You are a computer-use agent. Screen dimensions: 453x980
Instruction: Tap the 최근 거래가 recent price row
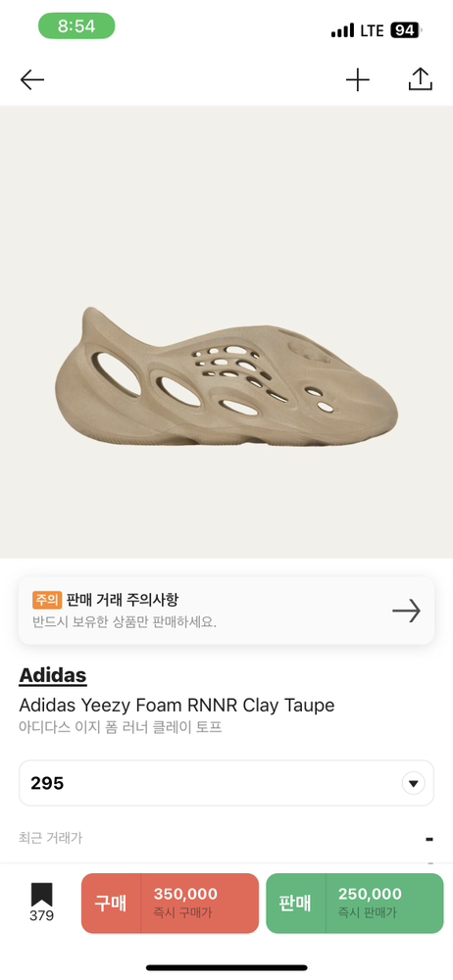click(226, 838)
